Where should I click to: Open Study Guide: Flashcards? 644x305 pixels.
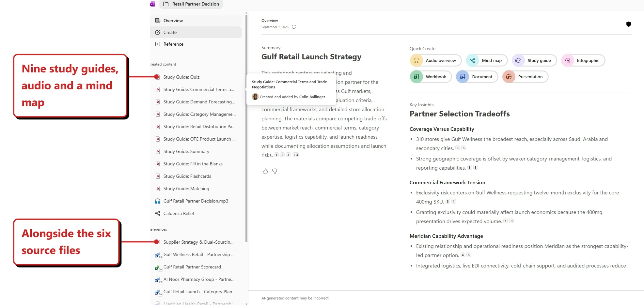pyautogui.click(x=196, y=176)
